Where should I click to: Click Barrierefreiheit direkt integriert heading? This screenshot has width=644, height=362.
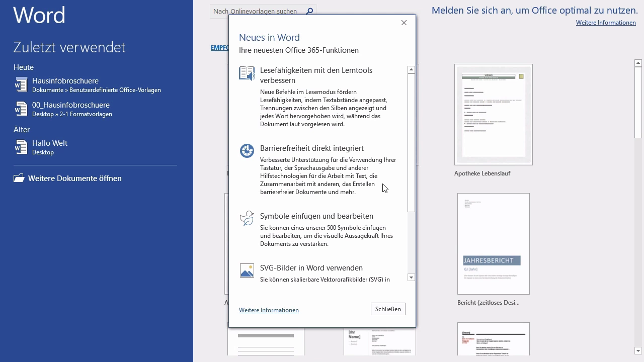tap(312, 148)
